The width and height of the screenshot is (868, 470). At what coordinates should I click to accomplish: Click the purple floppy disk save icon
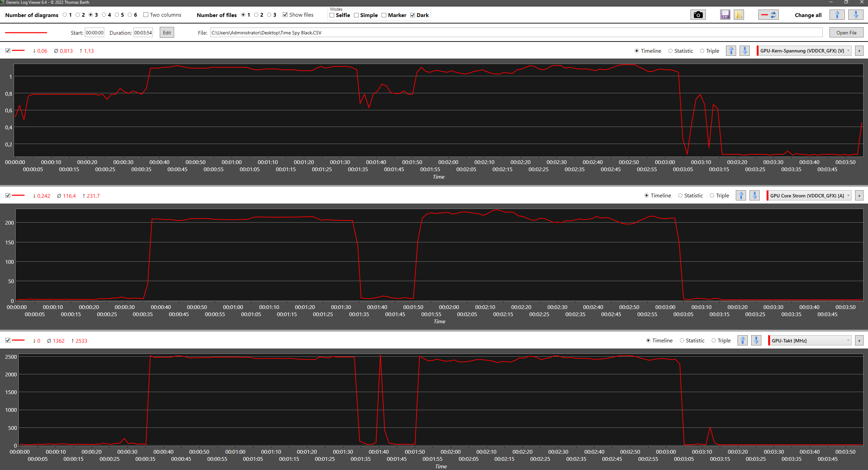coord(725,15)
